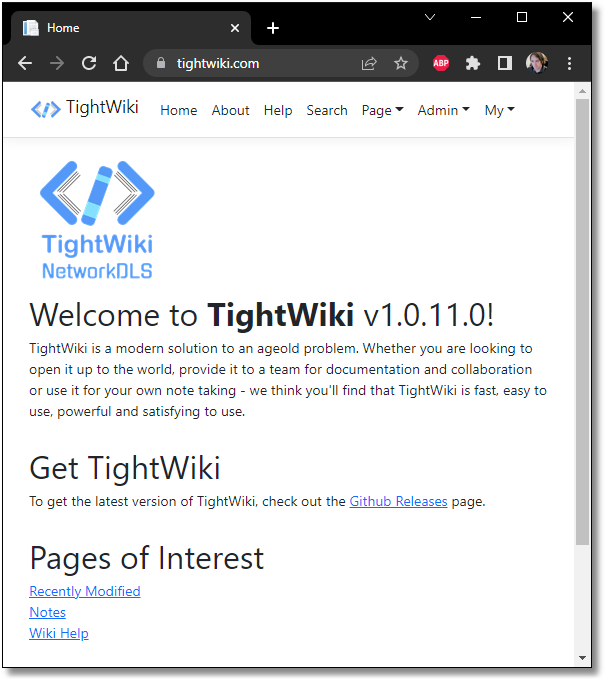The width and height of the screenshot is (606, 682).
Task: Click the share page icon
Action: pyautogui.click(x=369, y=63)
